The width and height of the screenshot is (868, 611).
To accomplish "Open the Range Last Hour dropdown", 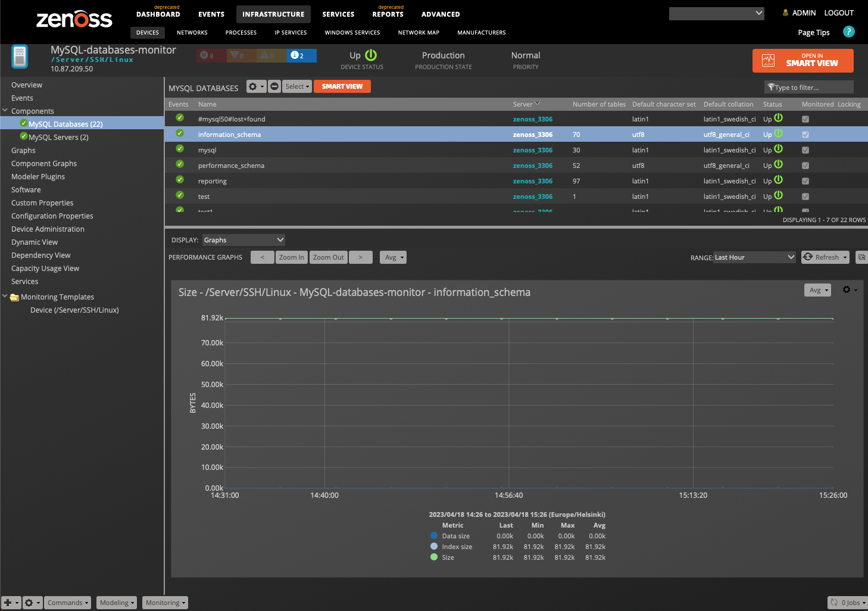I will pos(754,257).
